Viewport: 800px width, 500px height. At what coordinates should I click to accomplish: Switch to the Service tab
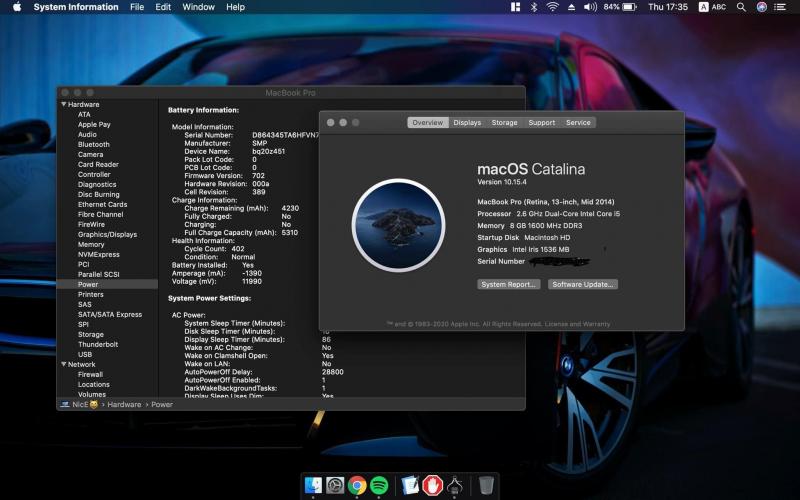578,122
